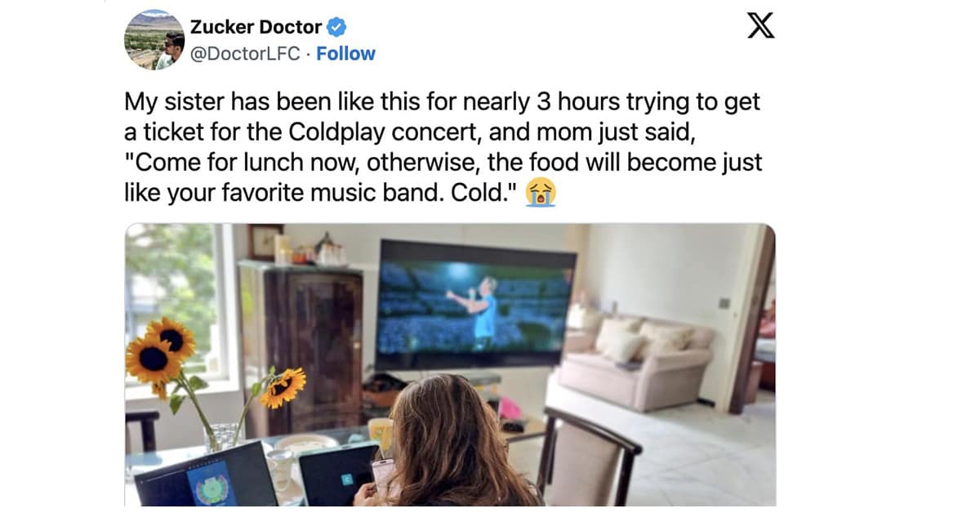Open the X logo link
Screen dimensions: 980x513
761,25
